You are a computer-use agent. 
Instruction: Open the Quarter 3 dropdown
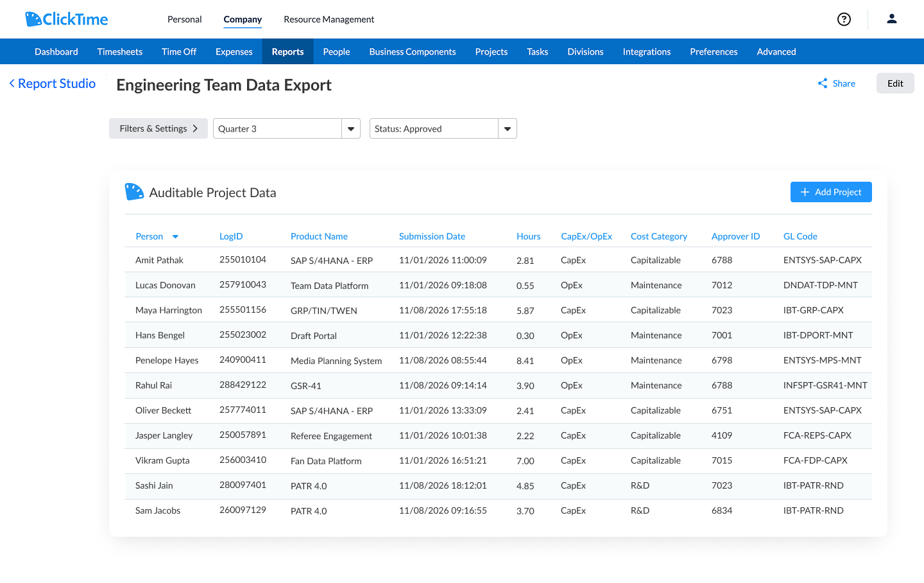[x=350, y=128]
